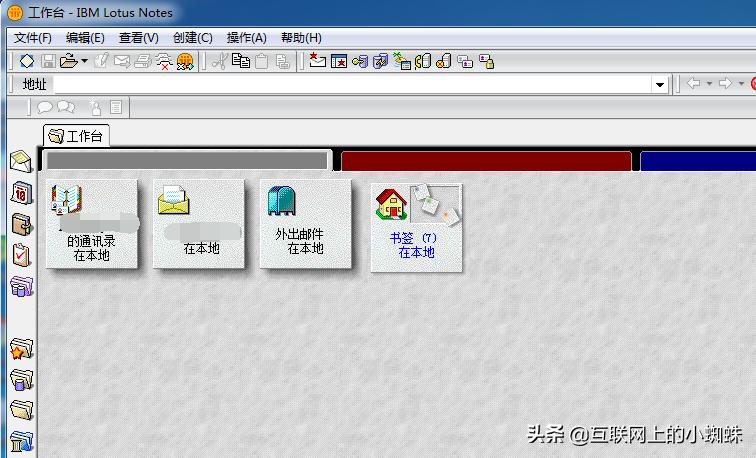The width and height of the screenshot is (756, 458).
Task: Click the edit document pencil icon
Action: (x=101, y=61)
